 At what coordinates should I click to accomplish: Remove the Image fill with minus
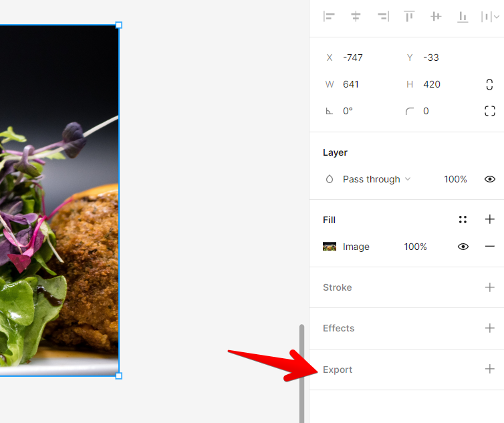(x=489, y=246)
